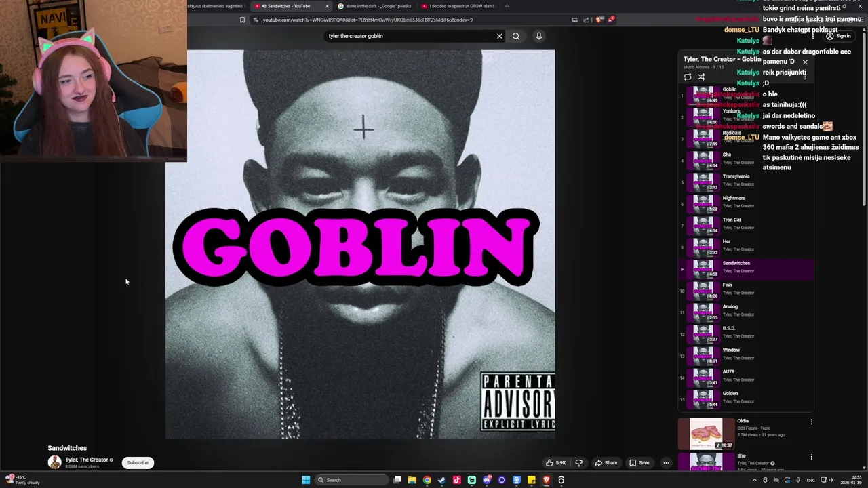Viewport: 868px width, 488px height.
Task: Switch to alone in the dark Google tab
Action: click(375, 6)
